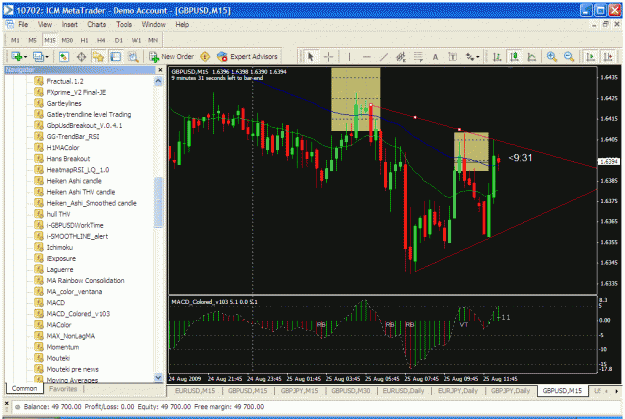
Task: Open the Insert menu
Action: click(x=69, y=24)
